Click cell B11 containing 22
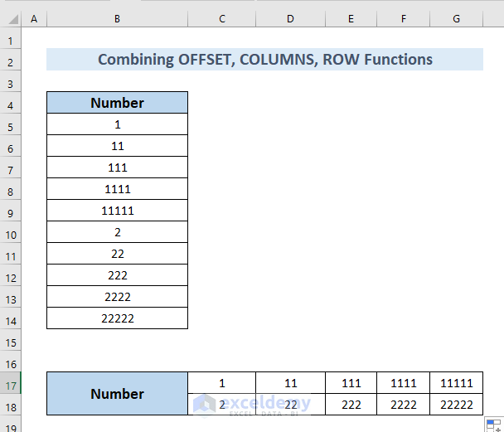Viewport: 504px width, 432px height. tap(118, 253)
